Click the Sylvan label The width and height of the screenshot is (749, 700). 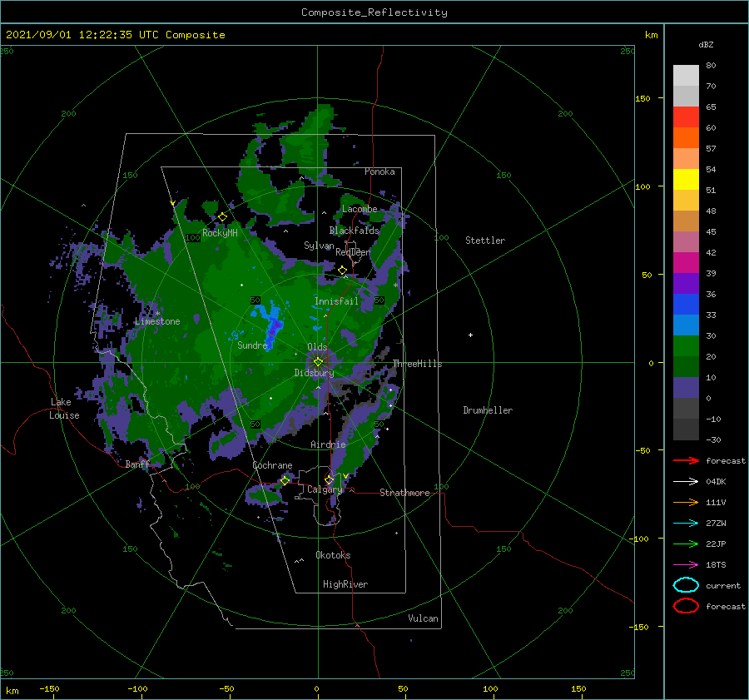coord(319,246)
